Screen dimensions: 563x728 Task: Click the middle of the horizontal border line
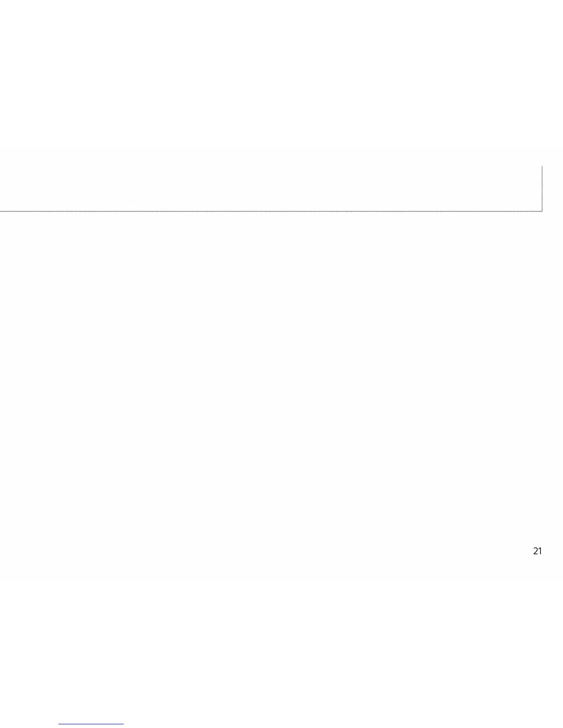click(x=271, y=211)
